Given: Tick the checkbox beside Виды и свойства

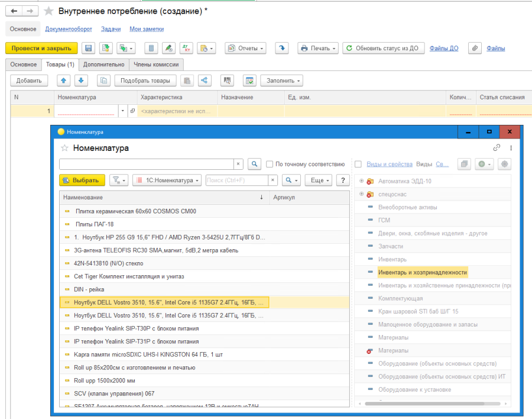Looking at the screenshot, I should [x=358, y=164].
